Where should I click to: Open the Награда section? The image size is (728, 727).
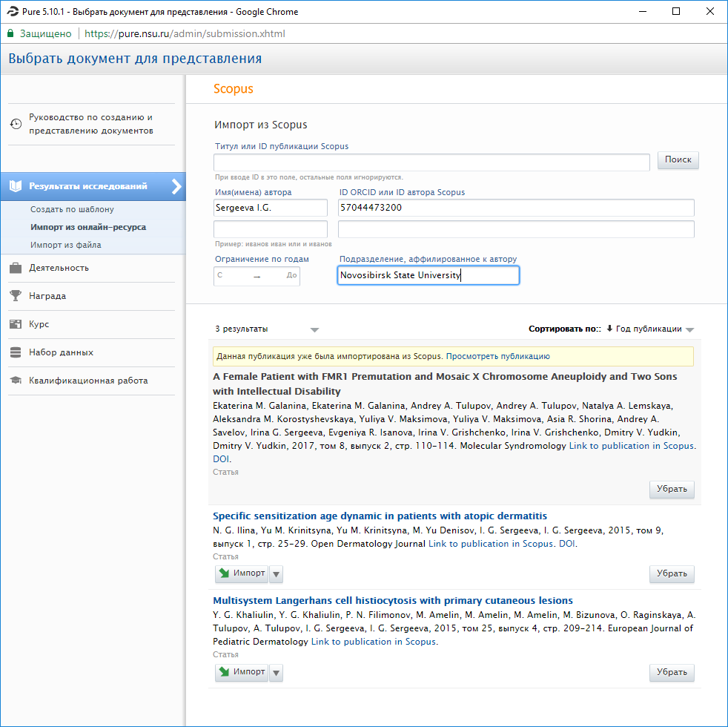(47, 296)
